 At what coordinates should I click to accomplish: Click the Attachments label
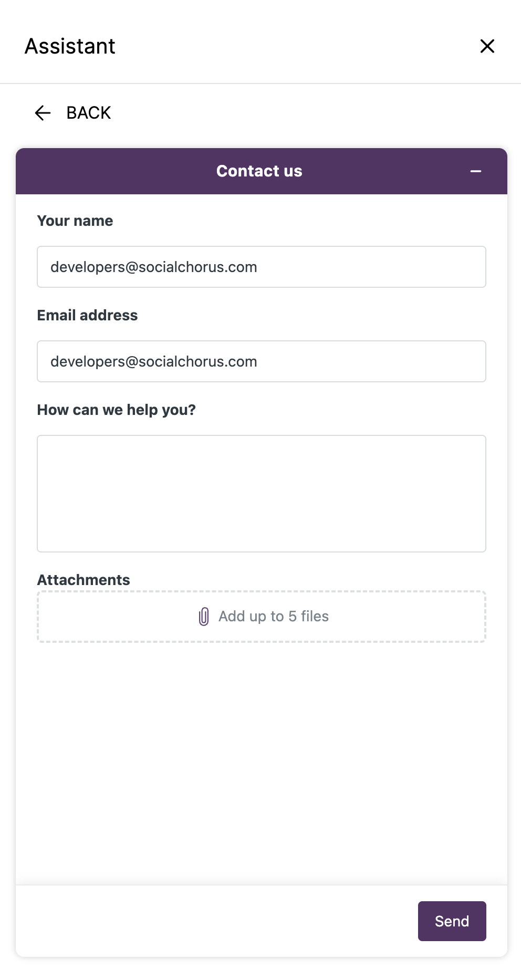(x=84, y=580)
